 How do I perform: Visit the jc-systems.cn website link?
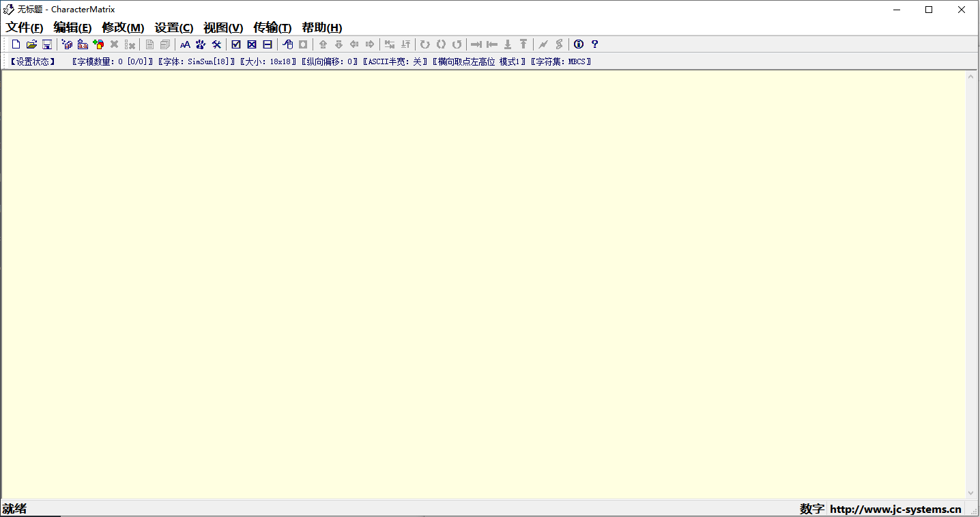(x=896, y=509)
